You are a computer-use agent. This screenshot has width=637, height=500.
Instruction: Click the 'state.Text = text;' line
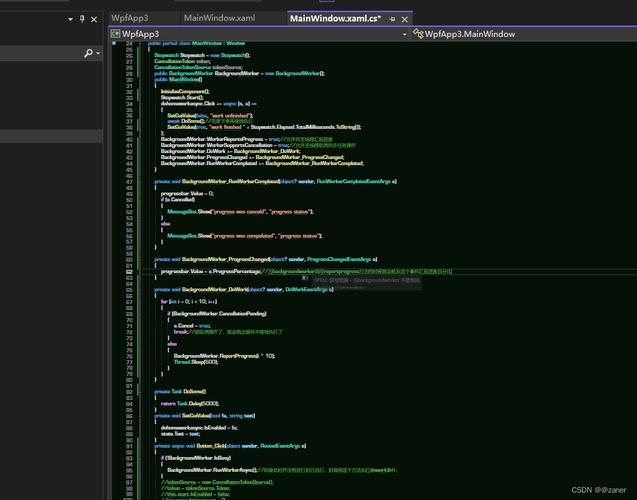(x=180, y=434)
